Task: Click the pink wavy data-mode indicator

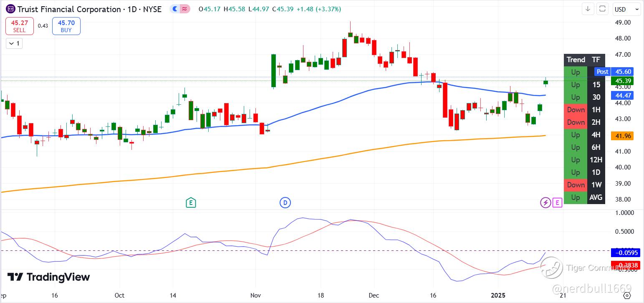Action: (184, 9)
